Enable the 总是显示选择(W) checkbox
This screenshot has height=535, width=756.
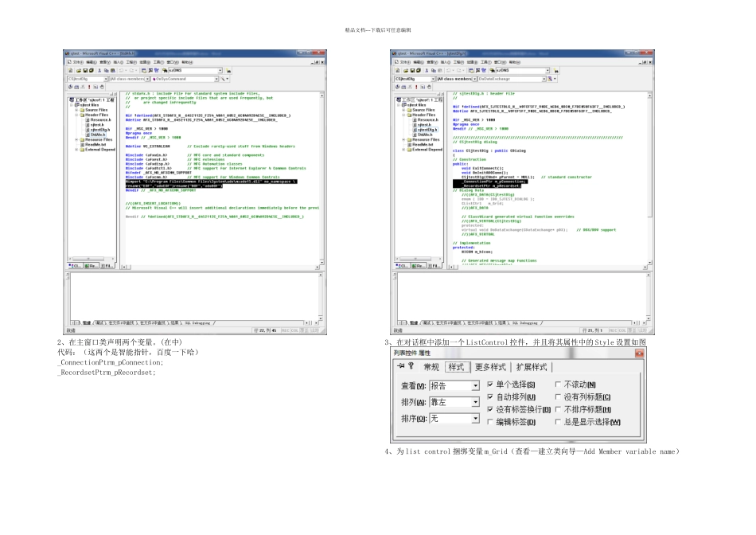[558, 422]
